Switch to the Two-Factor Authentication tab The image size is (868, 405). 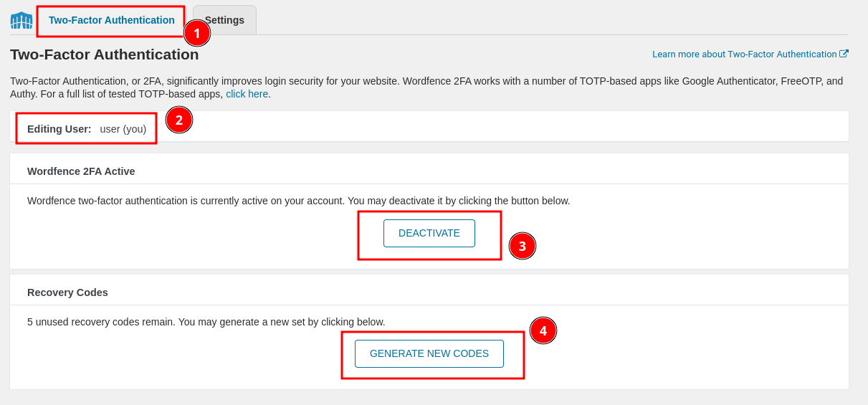(x=111, y=20)
